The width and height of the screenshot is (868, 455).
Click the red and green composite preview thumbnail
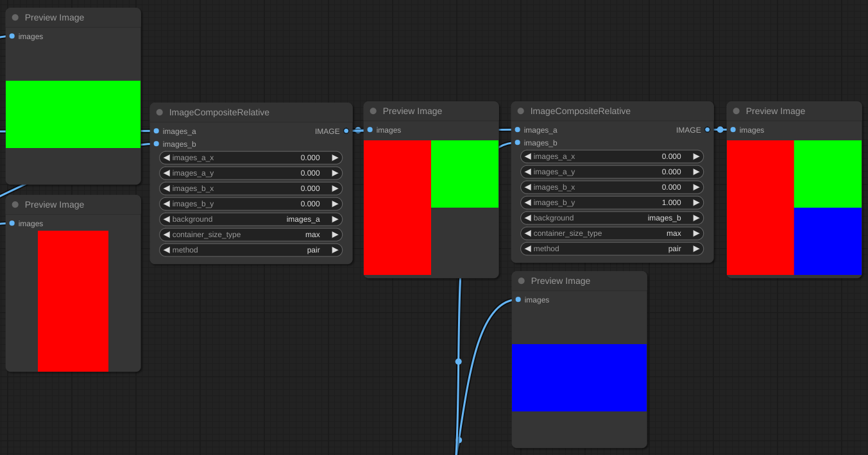[x=430, y=207]
